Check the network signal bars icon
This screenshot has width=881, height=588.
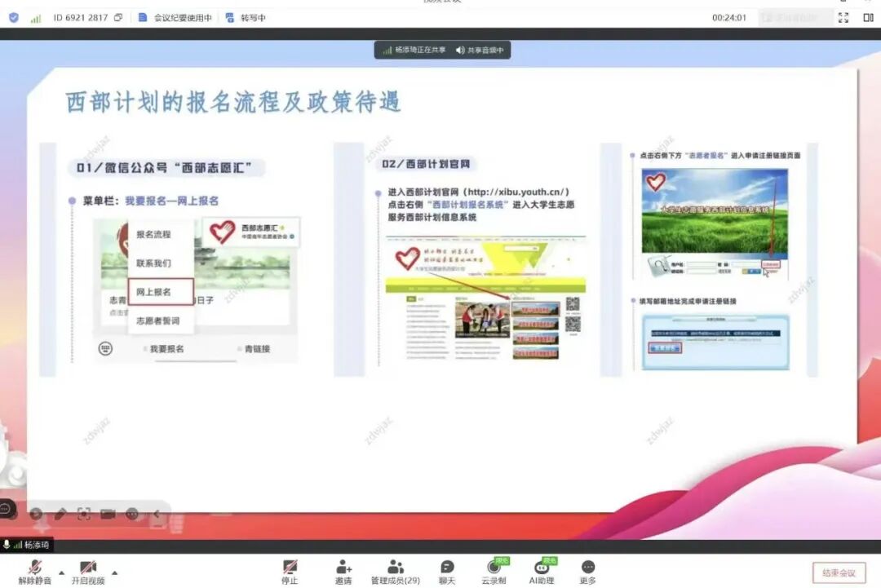coord(35,18)
